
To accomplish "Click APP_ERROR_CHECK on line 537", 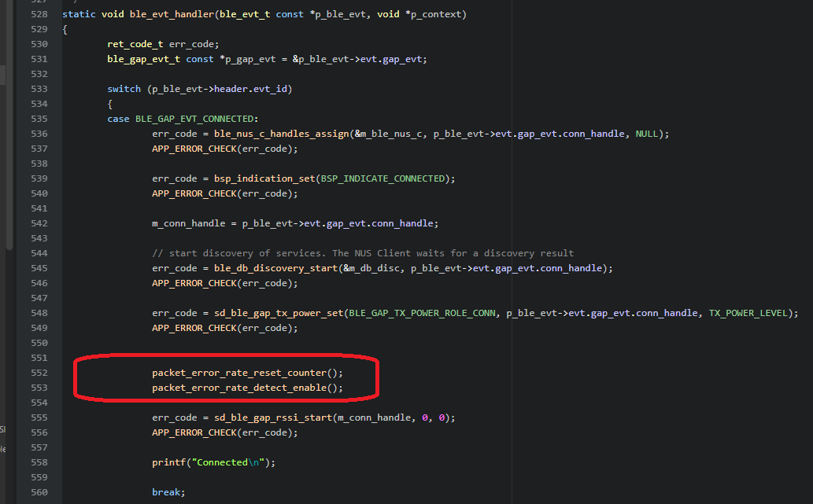I will pos(194,149).
